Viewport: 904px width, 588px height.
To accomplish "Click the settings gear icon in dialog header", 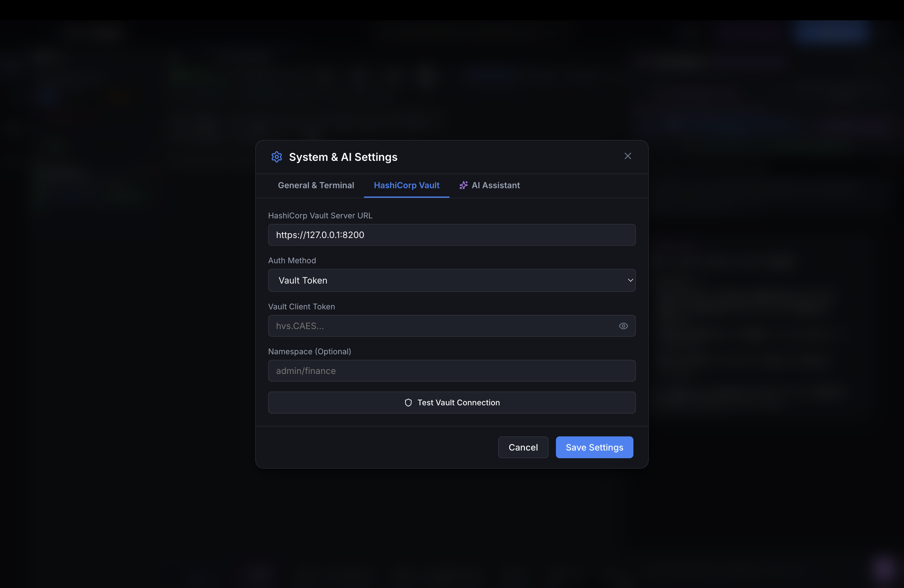I will [276, 157].
